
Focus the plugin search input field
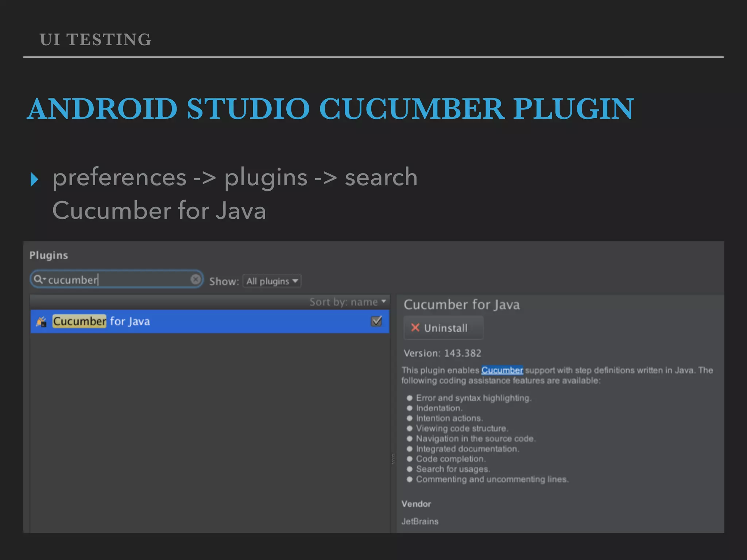pyautogui.click(x=117, y=279)
